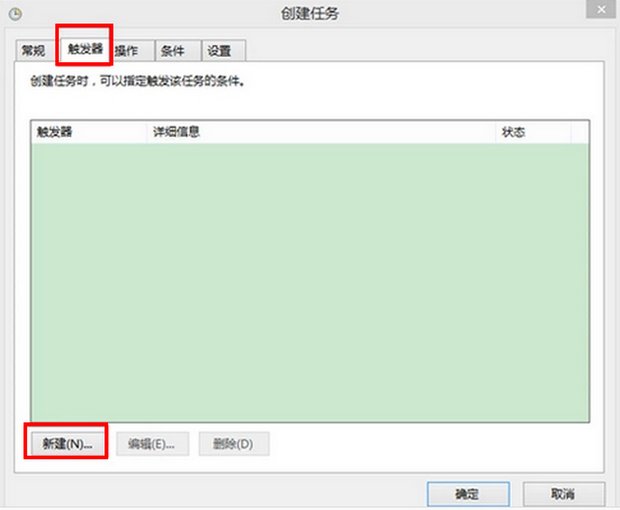Viewport: 620px width, 510px height.
Task: Sort by the 触发器 column header
Action: [89, 132]
